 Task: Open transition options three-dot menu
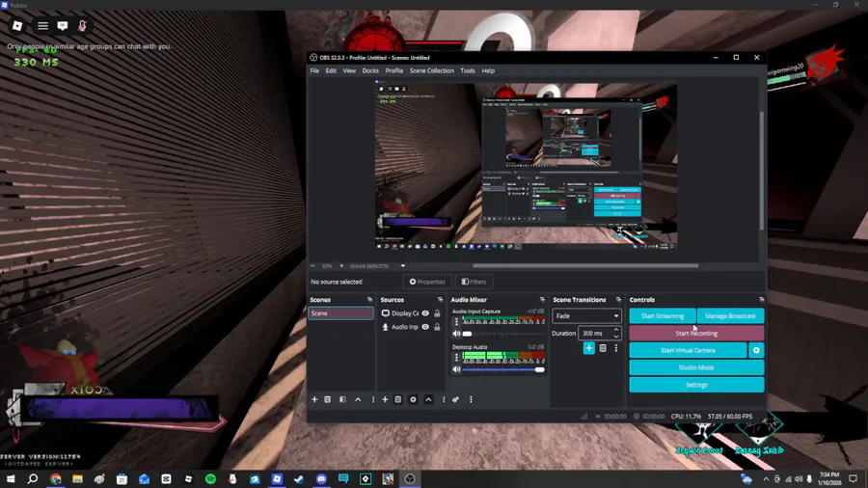pos(615,348)
